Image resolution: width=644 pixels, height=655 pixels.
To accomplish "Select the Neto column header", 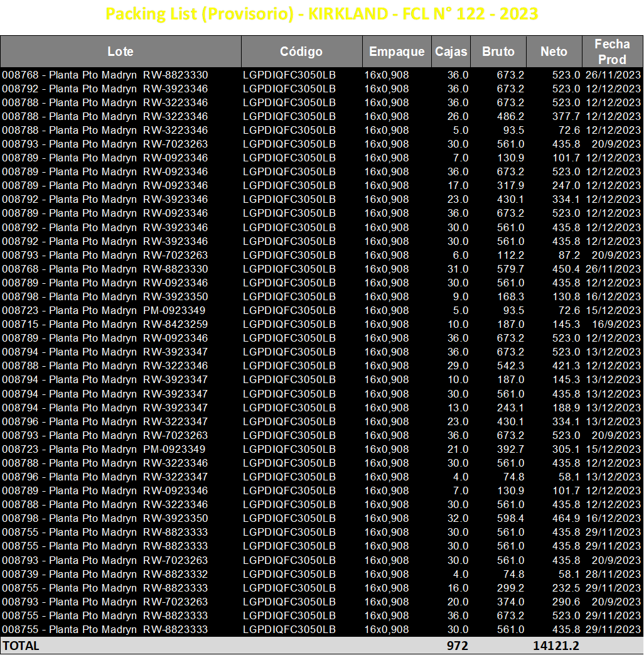I will point(554,51).
